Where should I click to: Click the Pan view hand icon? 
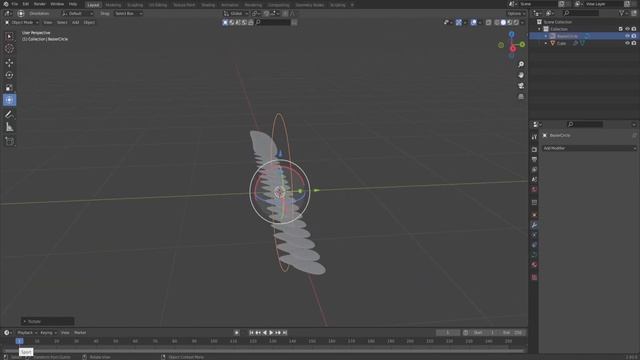tap(521, 75)
